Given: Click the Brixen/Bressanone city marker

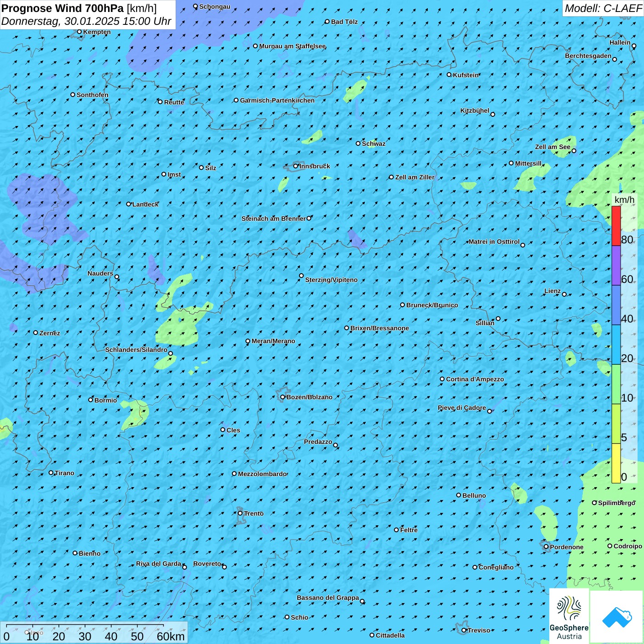Looking at the screenshot, I should coord(347,328).
